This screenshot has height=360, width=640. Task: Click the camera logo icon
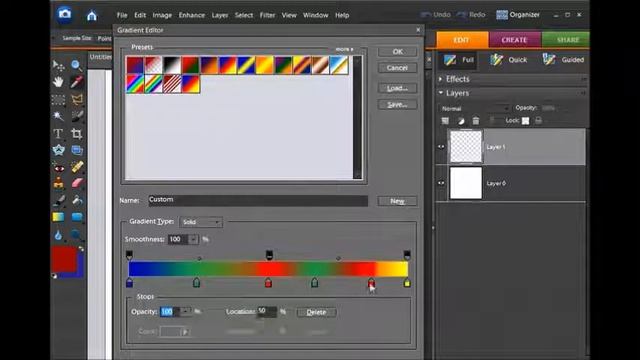click(64, 14)
